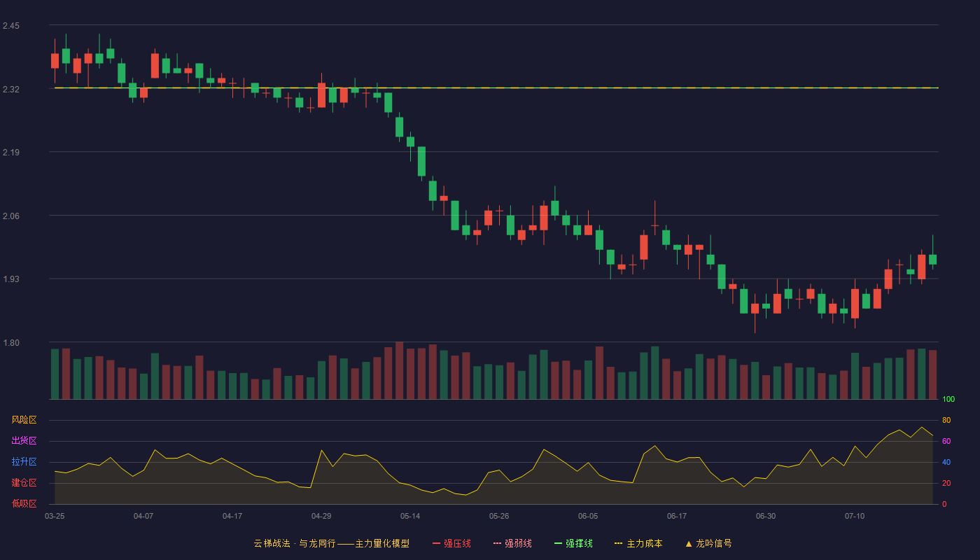This screenshot has width=980, height=560.
Task: Click the 06-17 date axis label
Action: [677, 516]
